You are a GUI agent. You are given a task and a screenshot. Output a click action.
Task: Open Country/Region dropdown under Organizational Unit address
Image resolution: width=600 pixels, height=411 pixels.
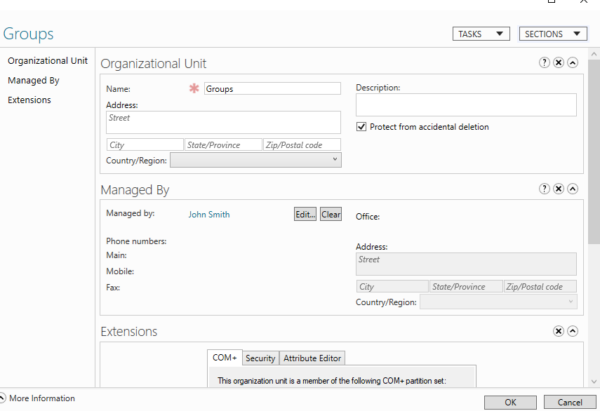click(x=255, y=159)
